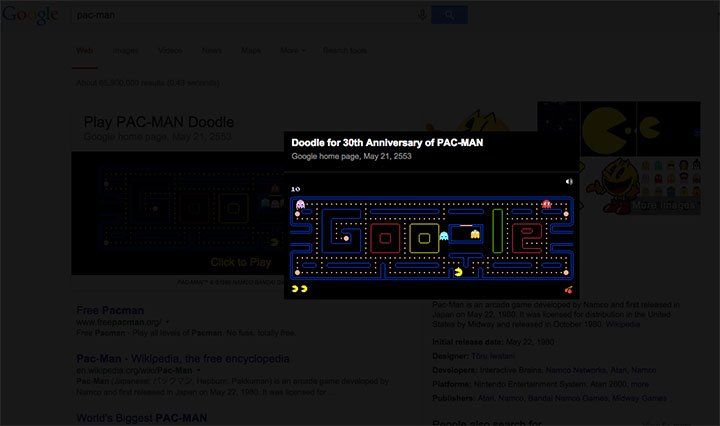Click the blue search magnifier button
The width and height of the screenshot is (720, 426).
(x=449, y=15)
